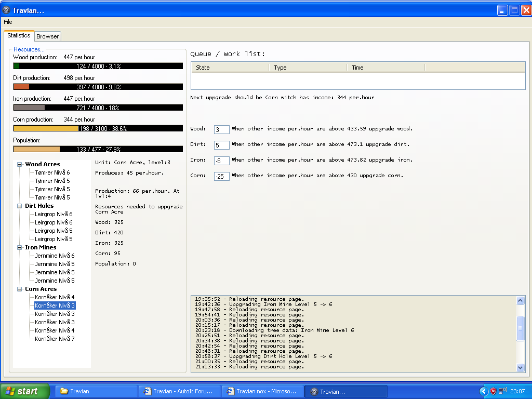Collapse the Dirt Holes tree node

(x=20, y=206)
